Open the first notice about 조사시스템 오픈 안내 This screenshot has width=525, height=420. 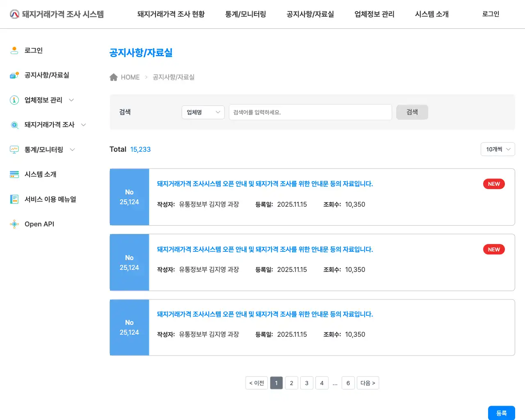[265, 184]
